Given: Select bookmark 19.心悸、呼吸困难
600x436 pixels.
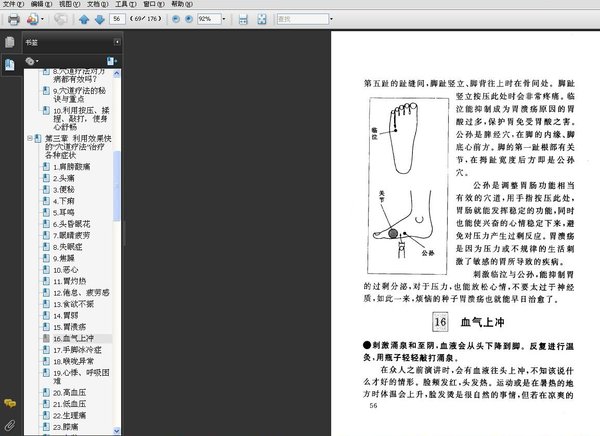Looking at the screenshot, I should point(81,376).
